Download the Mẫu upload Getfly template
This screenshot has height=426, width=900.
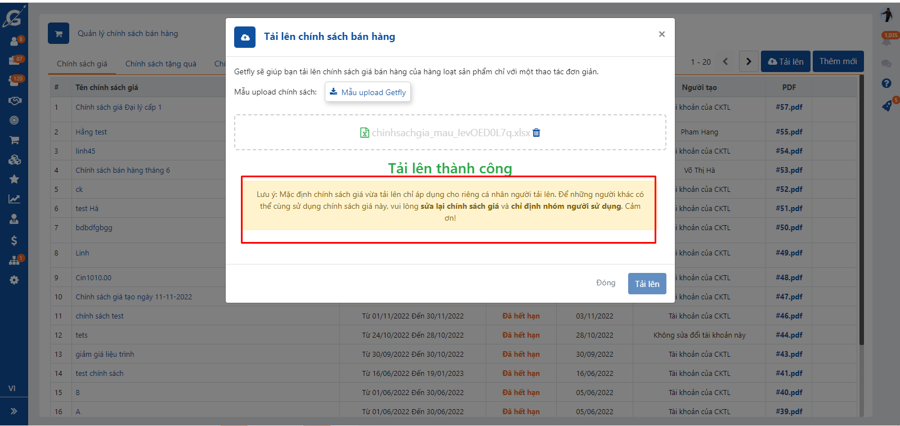(367, 92)
